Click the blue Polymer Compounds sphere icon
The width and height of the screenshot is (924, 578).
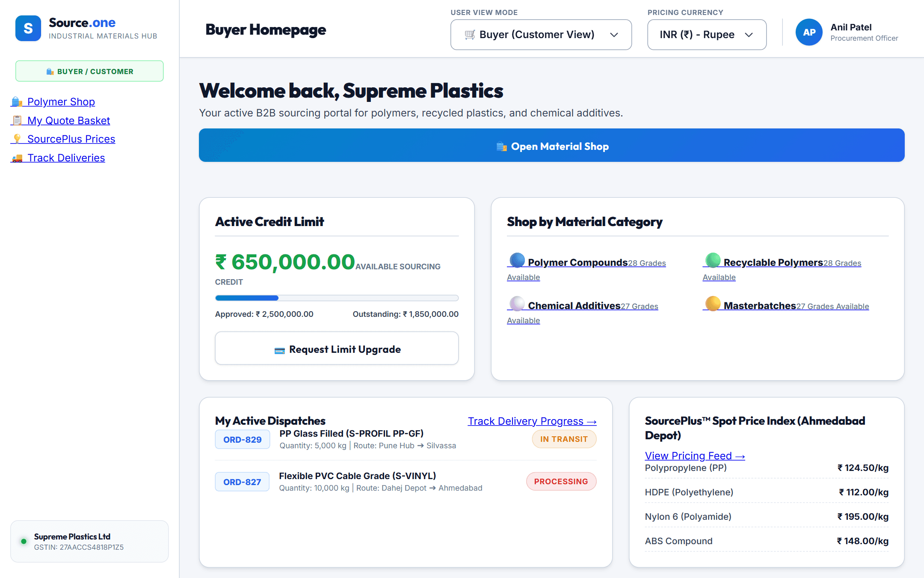click(x=517, y=260)
